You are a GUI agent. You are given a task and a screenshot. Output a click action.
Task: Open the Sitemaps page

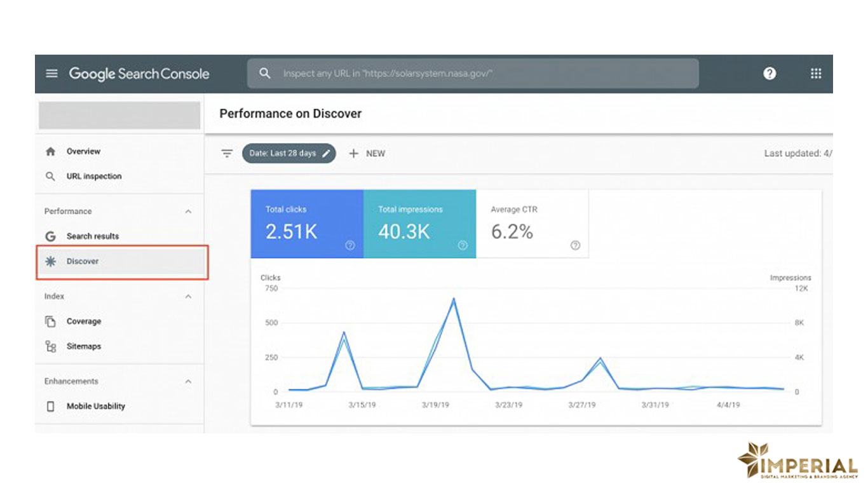[83, 346]
